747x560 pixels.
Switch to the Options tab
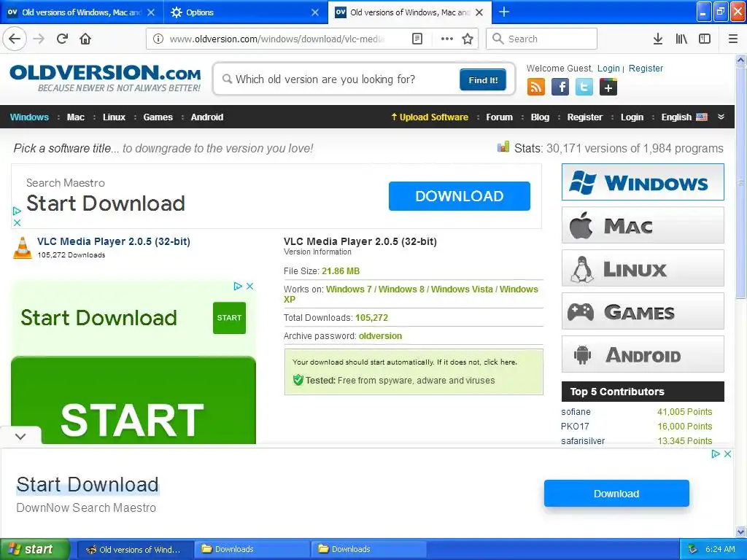point(245,12)
